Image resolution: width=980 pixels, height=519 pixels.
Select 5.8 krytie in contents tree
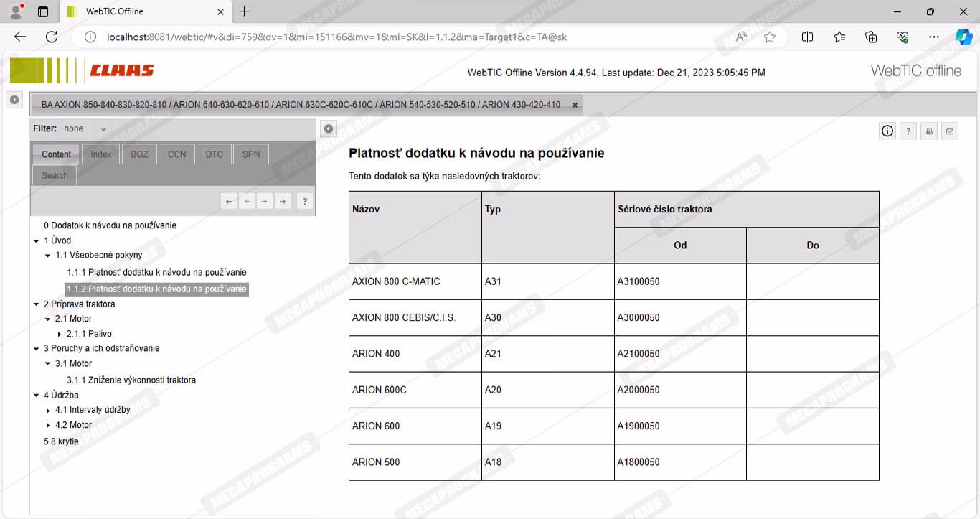click(x=61, y=441)
